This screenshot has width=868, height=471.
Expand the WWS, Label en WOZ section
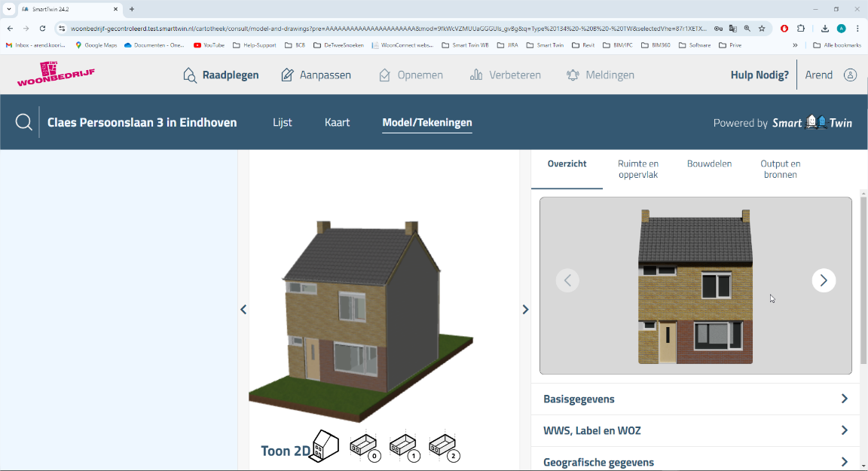coord(695,430)
